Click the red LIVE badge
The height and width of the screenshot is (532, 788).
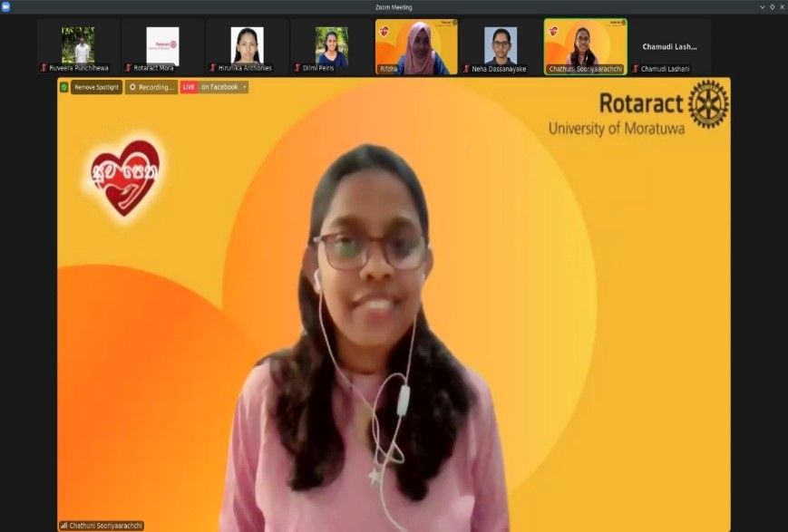coord(190,87)
